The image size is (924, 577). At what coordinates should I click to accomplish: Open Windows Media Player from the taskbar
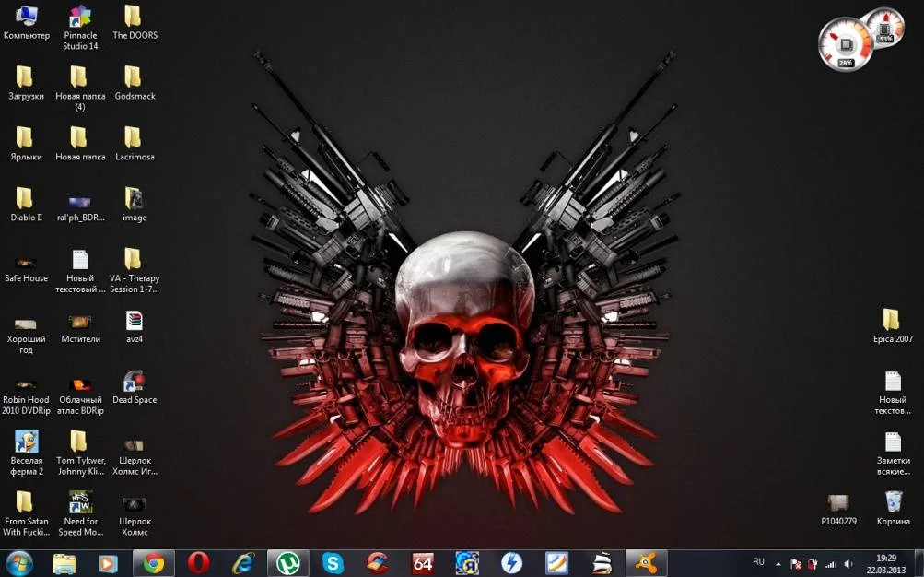[108, 564]
